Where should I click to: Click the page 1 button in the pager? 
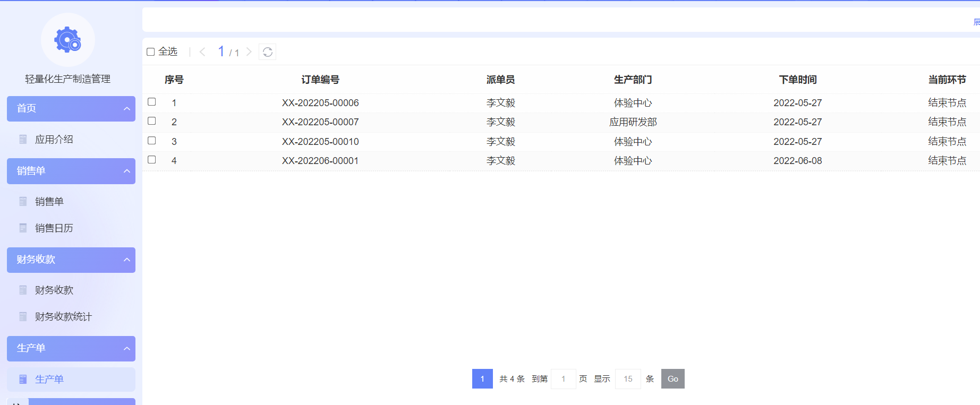point(482,379)
